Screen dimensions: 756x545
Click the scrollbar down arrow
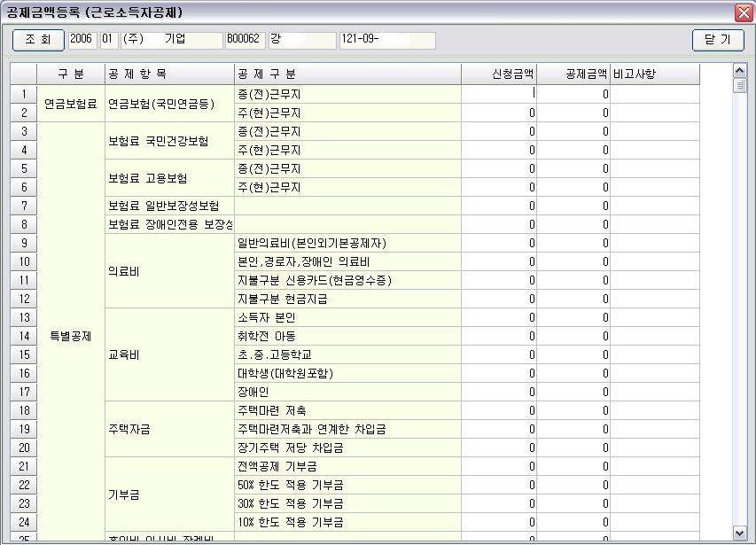740,532
